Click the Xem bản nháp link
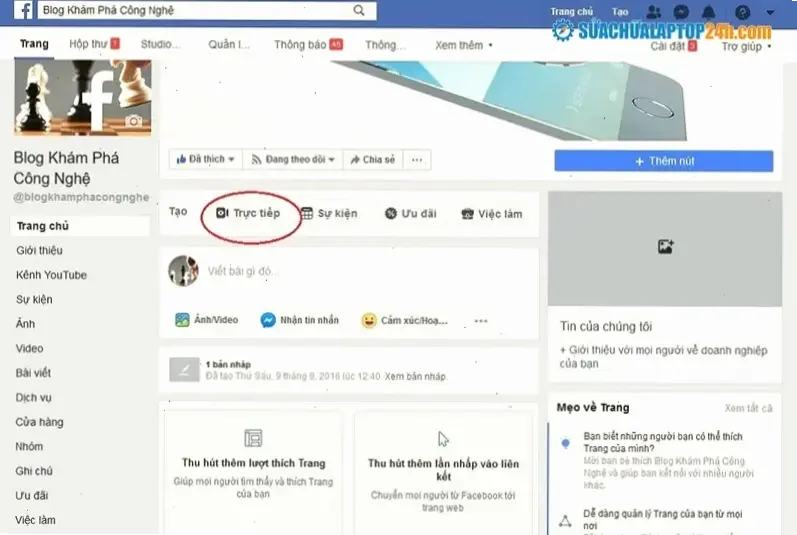This screenshot has height=535, width=797. [415, 376]
